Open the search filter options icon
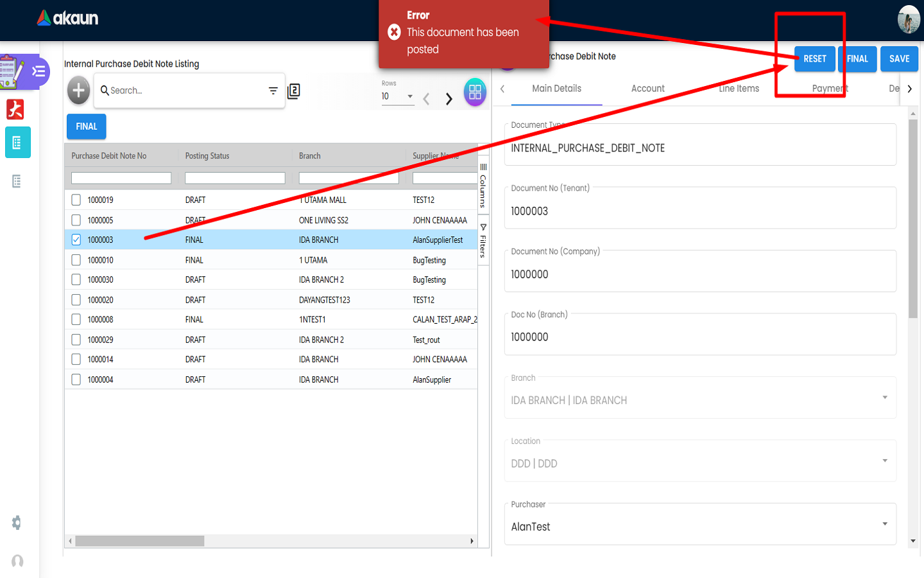The height and width of the screenshot is (578, 924). tap(273, 91)
